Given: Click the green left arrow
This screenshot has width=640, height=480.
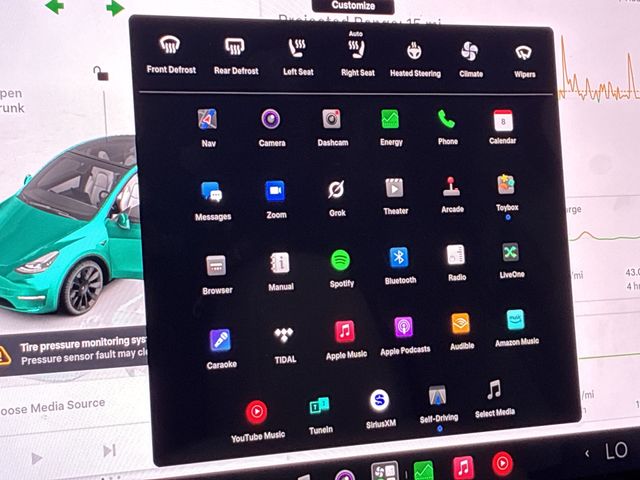Looking at the screenshot, I should (x=54, y=7).
